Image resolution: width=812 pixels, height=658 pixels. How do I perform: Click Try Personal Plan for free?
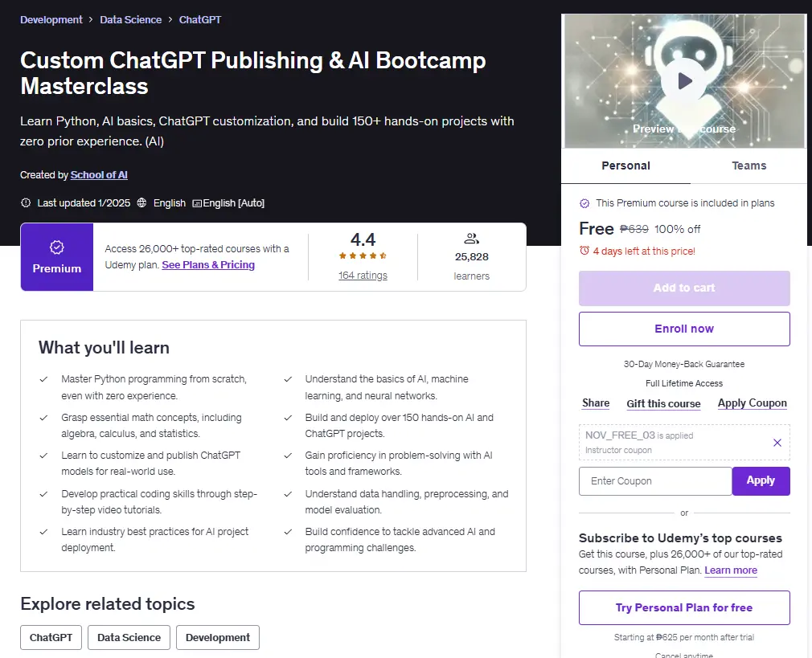(x=684, y=607)
